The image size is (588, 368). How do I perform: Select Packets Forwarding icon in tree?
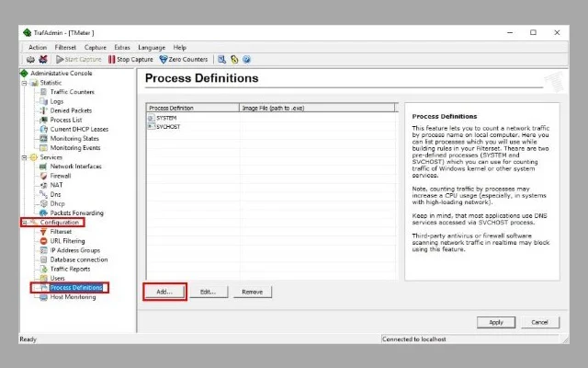[x=43, y=213]
